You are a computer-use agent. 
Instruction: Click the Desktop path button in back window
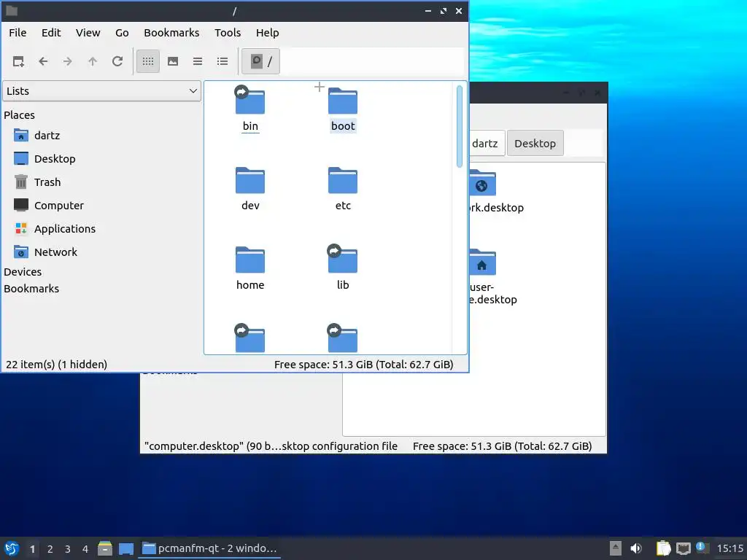pos(535,144)
